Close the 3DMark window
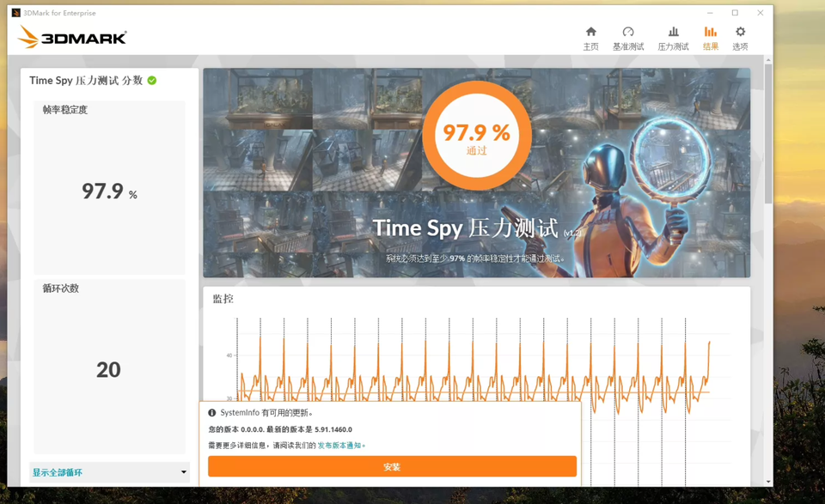The width and height of the screenshot is (825, 504). tap(761, 13)
